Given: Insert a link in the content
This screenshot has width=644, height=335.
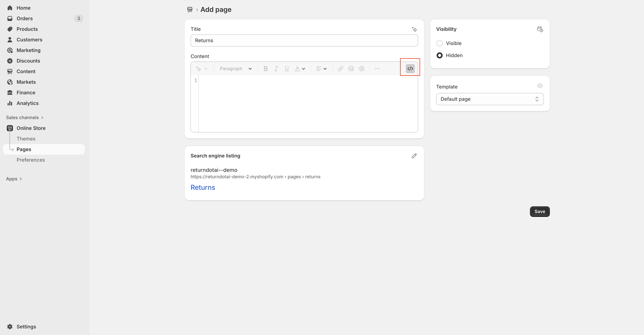Looking at the screenshot, I should pos(340,68).
